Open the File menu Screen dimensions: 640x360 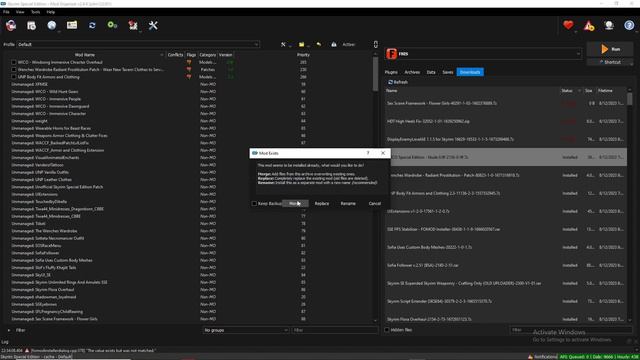[6, 12]
